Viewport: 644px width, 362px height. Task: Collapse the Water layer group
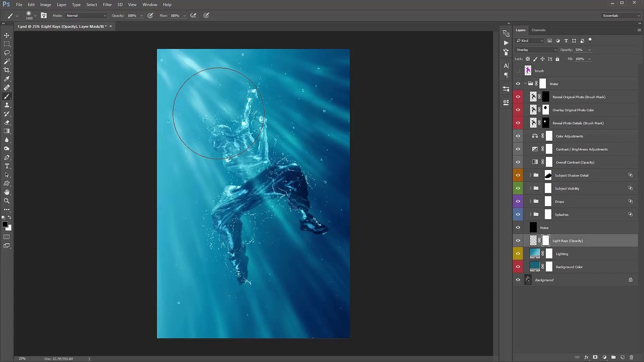pos(525,84)
